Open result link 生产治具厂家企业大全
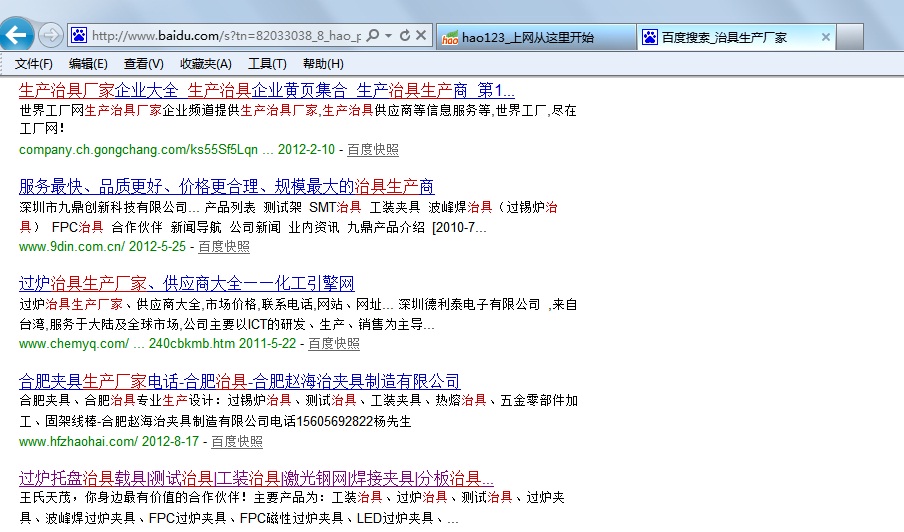Screen dimensions: 904x532 pyautogui.click(x=266, y=90)
